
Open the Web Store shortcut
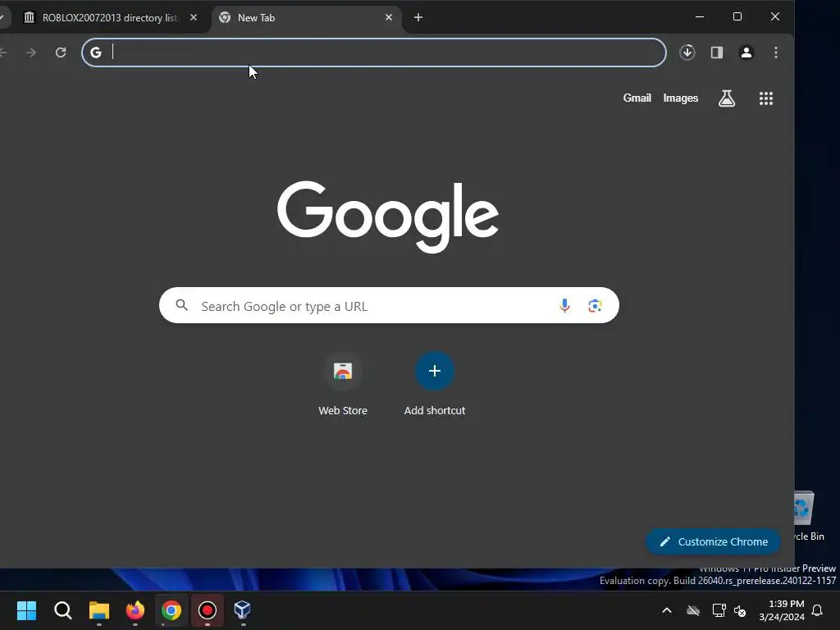pos(343,384)
